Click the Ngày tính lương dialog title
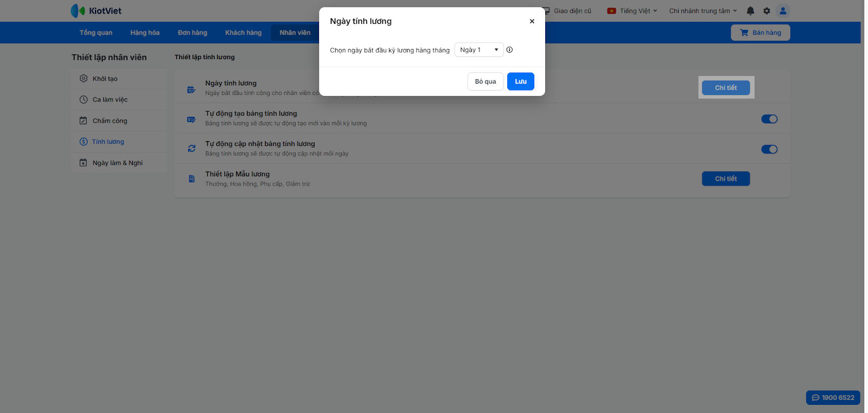868x413 pixels. click(x=361, y=21)
